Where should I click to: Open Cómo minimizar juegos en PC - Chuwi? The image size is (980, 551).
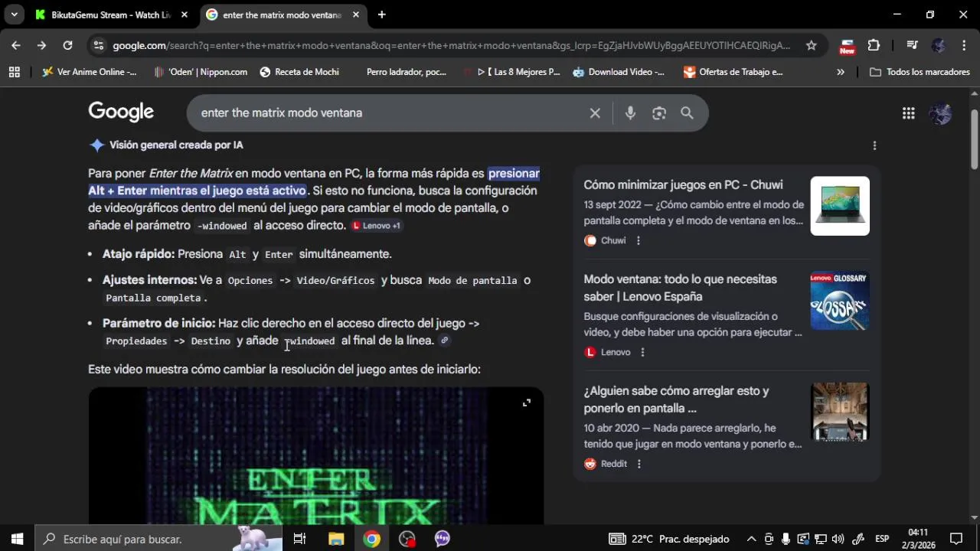pos(683,184)
